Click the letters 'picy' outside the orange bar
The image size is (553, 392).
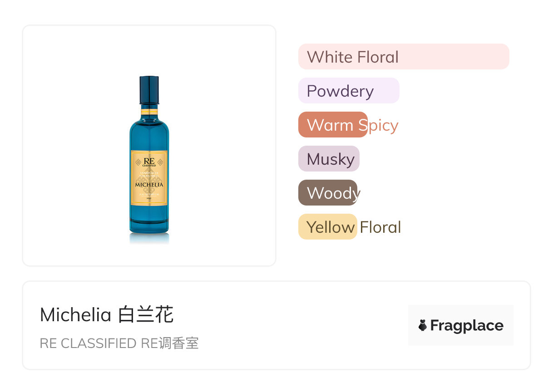[384, 125]
